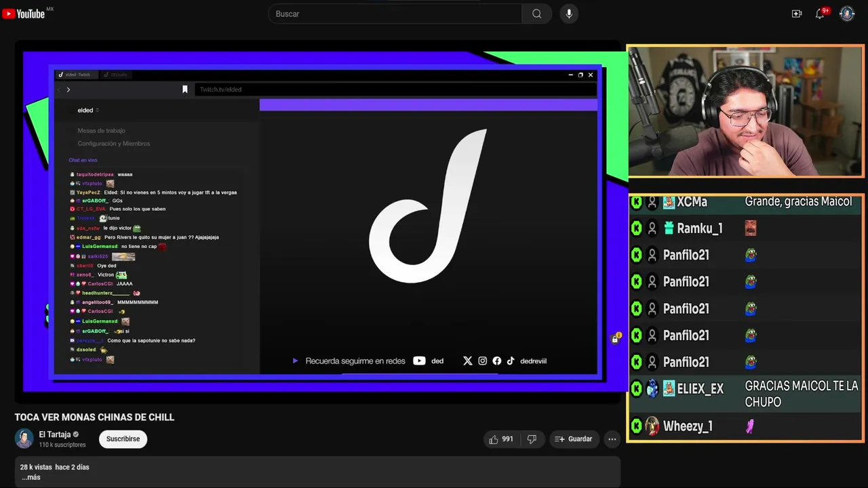Click the dxsoled chat username
868x488 pixels.
(x=86, y=350)
